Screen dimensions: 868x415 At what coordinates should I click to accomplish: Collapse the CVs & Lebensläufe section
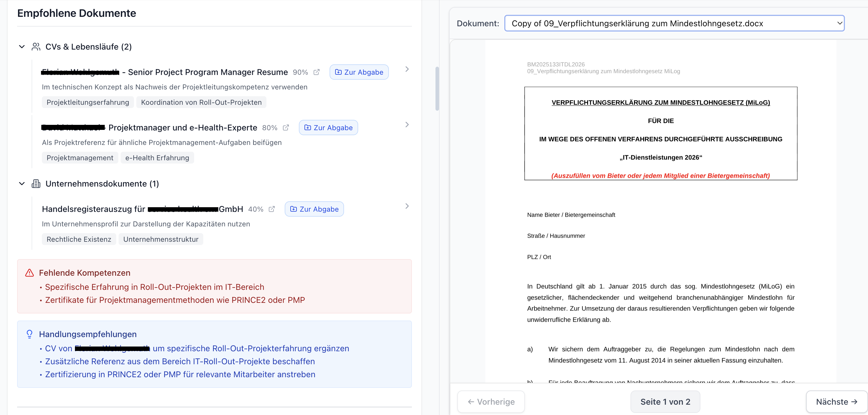(22, 47)
